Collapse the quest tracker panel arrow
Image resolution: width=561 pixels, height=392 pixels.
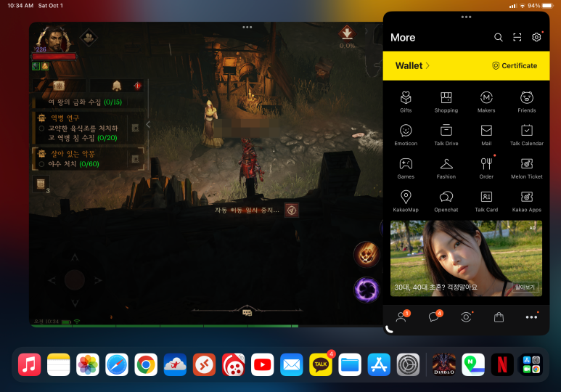tap(148, 124)
